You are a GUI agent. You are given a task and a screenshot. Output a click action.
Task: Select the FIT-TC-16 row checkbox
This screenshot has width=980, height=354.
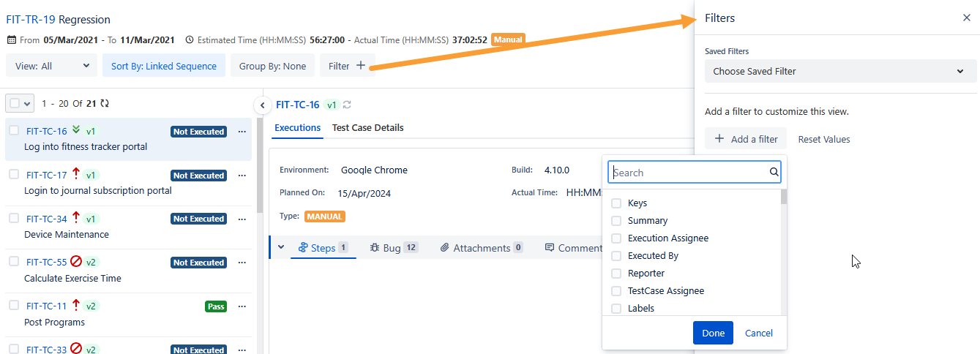click(14, 131)
